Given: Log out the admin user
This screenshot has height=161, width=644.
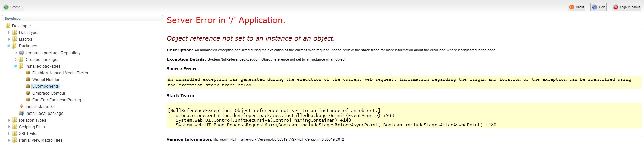Looking at the screenshot, I should pyautogui.click(x=626, y=7).
